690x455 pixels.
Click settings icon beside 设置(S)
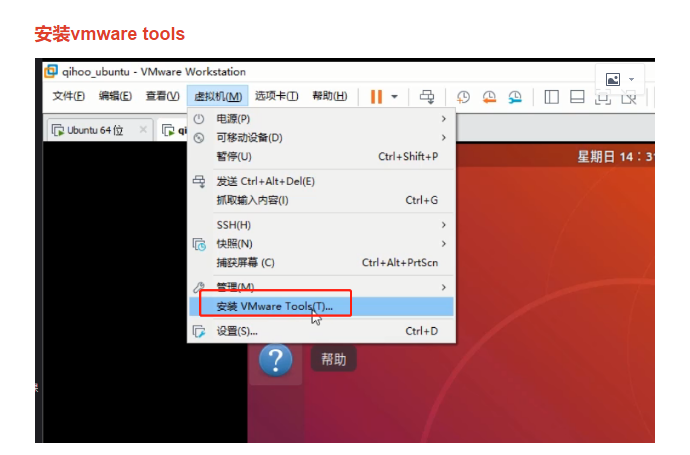pyautogui.click(x=199, y=331)
